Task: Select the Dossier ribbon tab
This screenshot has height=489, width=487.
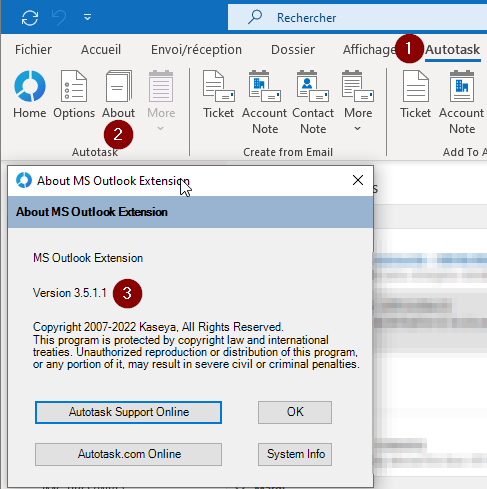Action: coord(293,50)
